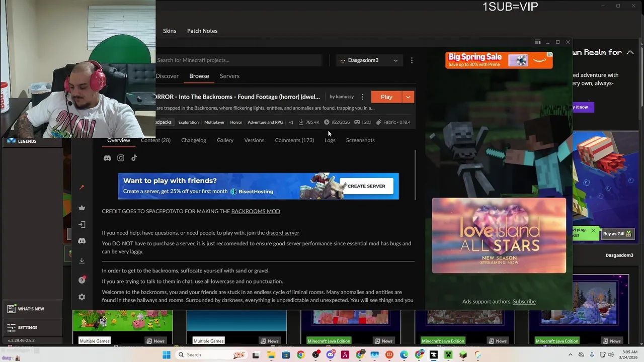This screenshot has height=362, width=644.
Task: Open Adobe Acrobat from the taskbar
Action: pos(345,355)
